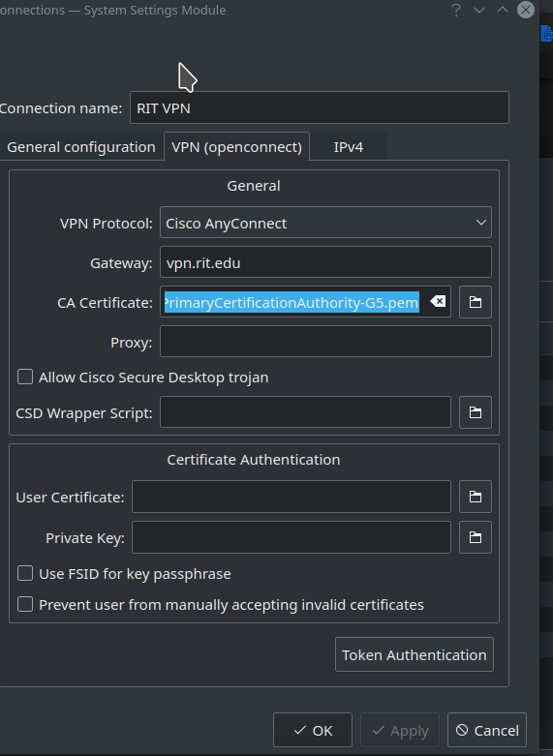Select the VPN (openconnect) tab
This screenshot has width=553, height=756.
(x=236, y=146)
